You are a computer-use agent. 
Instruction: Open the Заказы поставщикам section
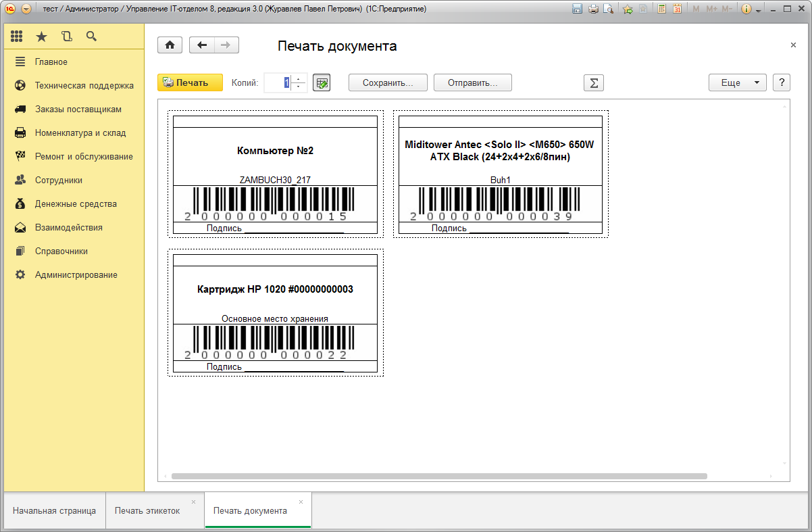78,109
